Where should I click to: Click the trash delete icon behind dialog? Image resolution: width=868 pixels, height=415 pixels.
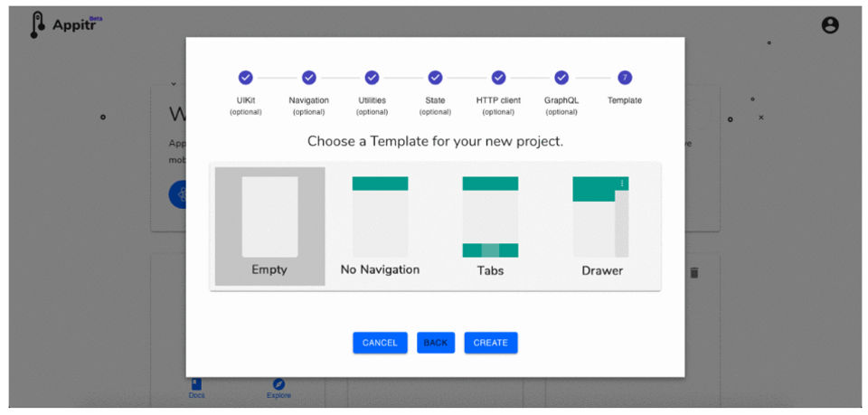(x=694, y=272)
